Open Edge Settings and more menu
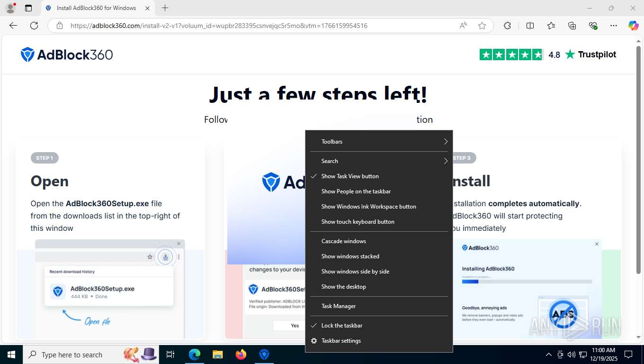Viewport: 644px width, 364px height. point(614,26)
